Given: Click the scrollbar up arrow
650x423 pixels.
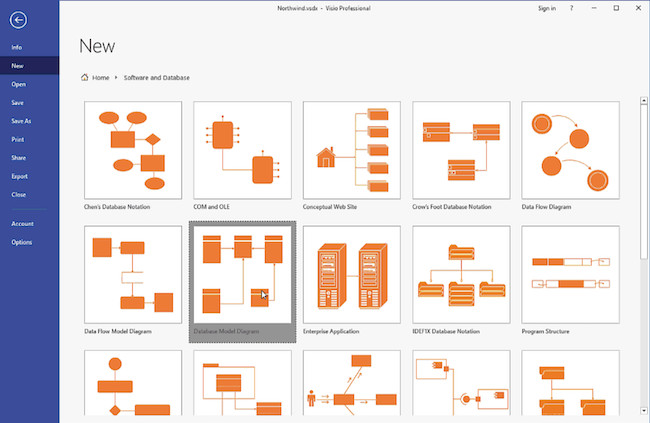Looking at the screenshot, I should click(644, 100).
